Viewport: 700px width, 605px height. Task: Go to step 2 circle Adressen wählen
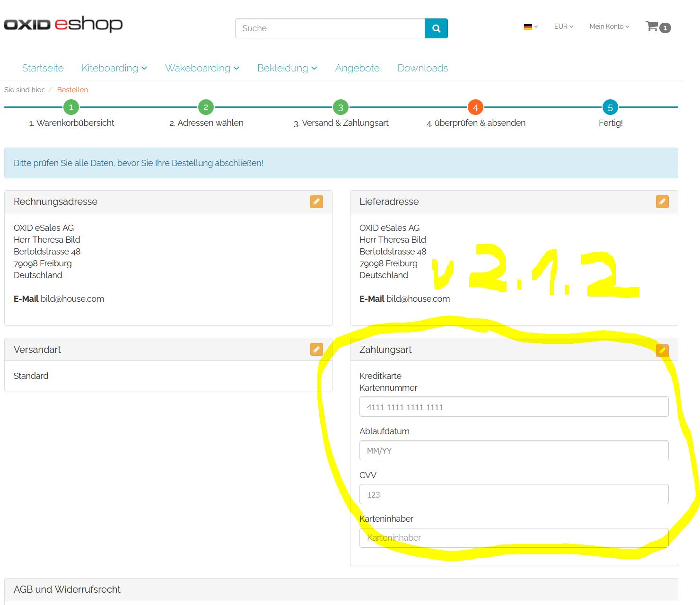coord(206,107)
